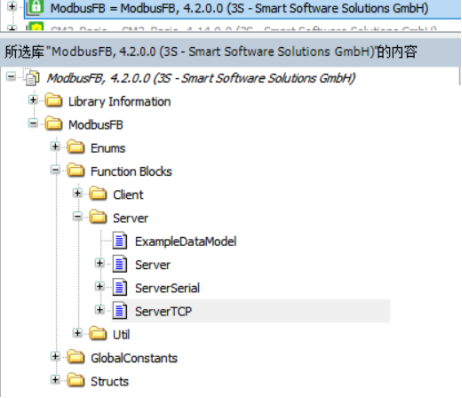
Task: Click the Util folder icon
Action: click(98, 334)
